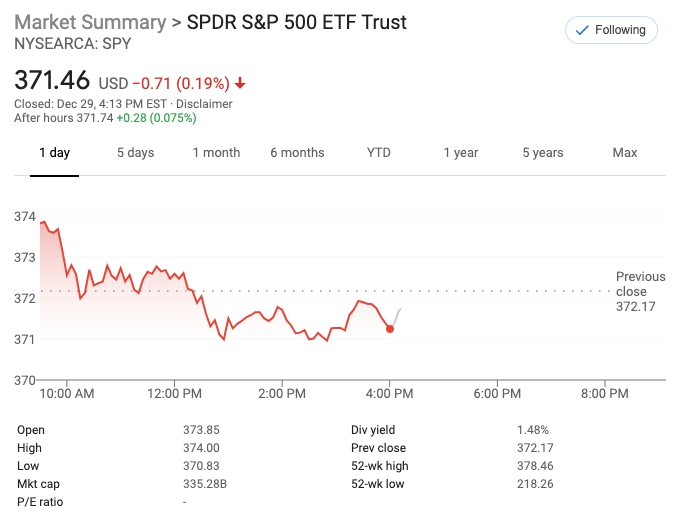Viewport: 676px width, 519px height.
Task: Switch to the 5 days tab
Action: tap(135, 153)
